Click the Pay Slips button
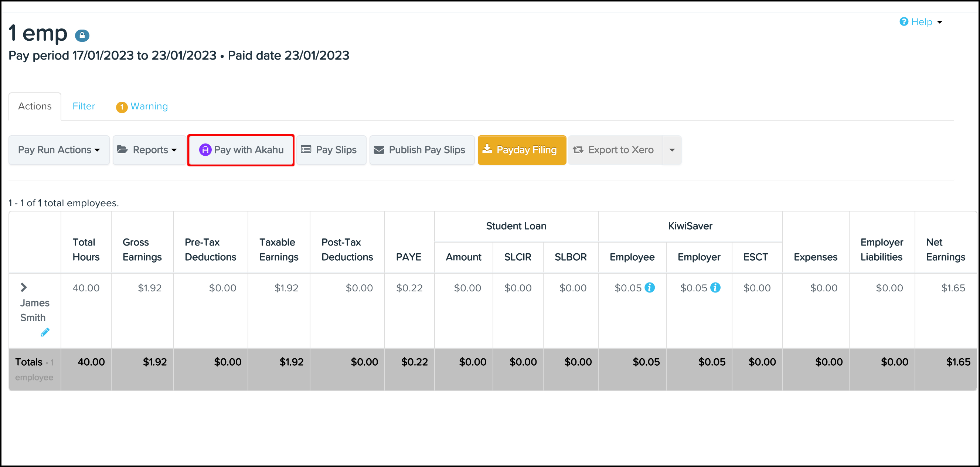 331,150
